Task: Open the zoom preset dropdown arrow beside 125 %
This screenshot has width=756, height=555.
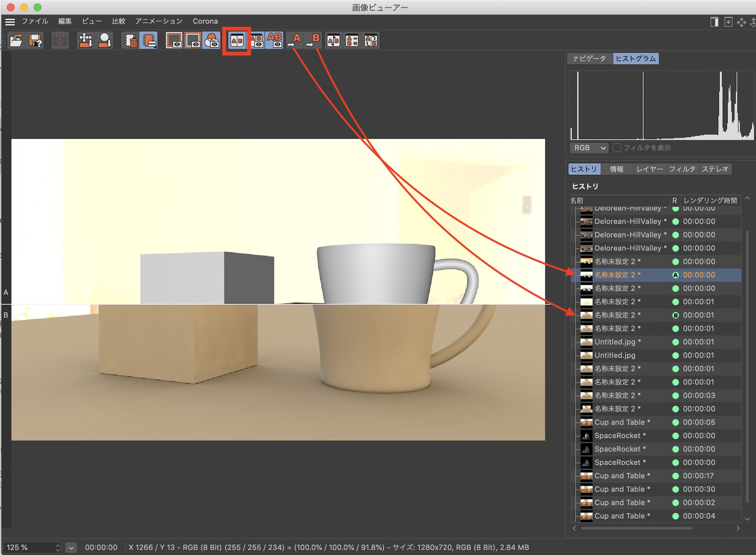Action: click(x=71, y=547)
